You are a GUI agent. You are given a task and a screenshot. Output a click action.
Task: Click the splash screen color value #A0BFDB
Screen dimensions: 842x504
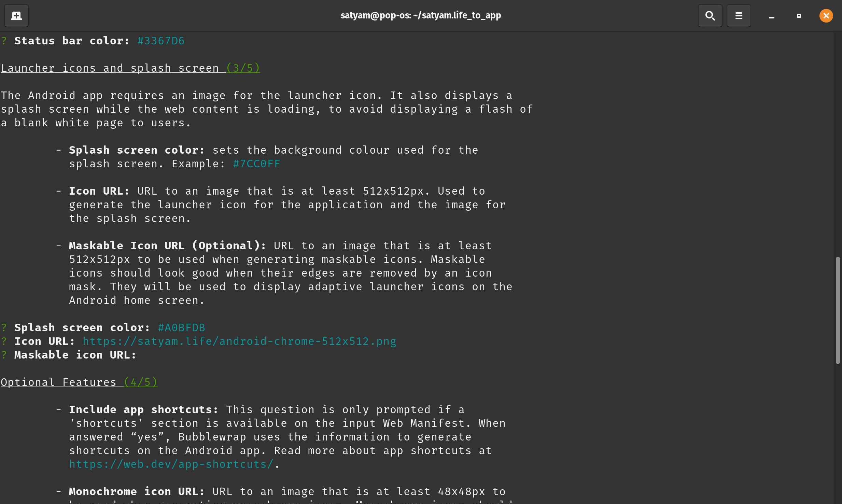(181, 328)
